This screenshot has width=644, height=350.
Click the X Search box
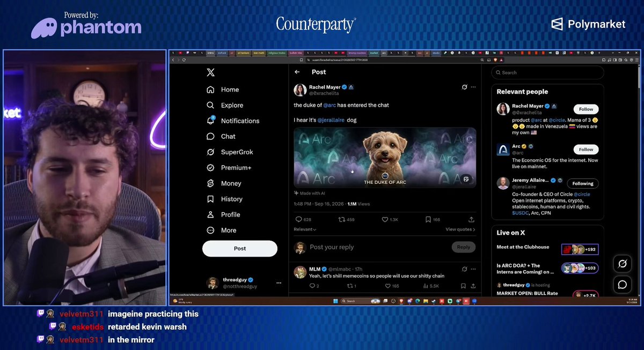coord(547,72)
